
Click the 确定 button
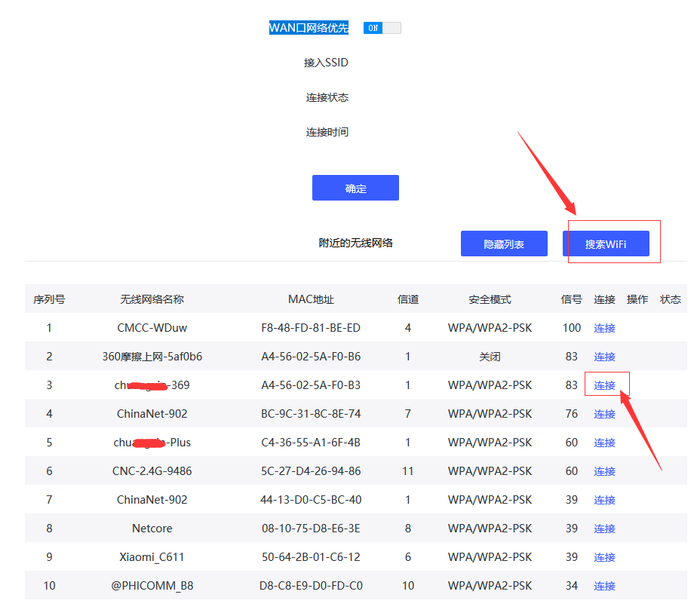point(355,188)
